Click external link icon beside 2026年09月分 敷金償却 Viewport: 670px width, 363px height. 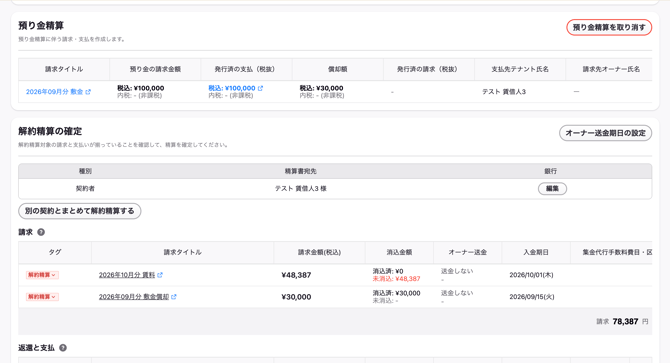point(174,297)
